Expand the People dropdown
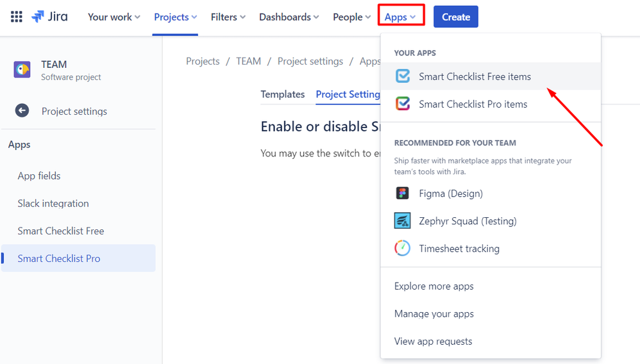Image resolution: width=640 pixels, height=364 pixels. point(352,17)
